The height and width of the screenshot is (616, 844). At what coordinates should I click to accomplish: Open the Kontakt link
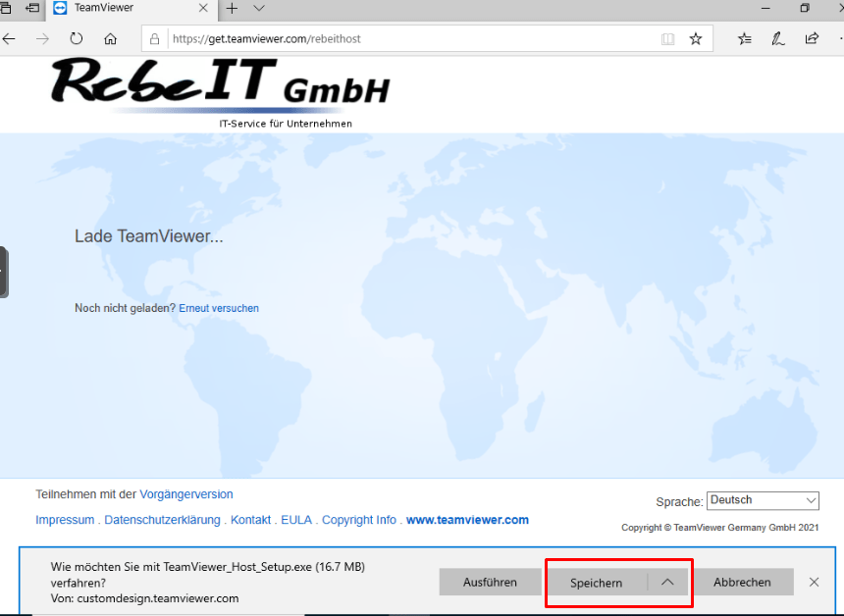pyautogui.click(x=251, y=520)
